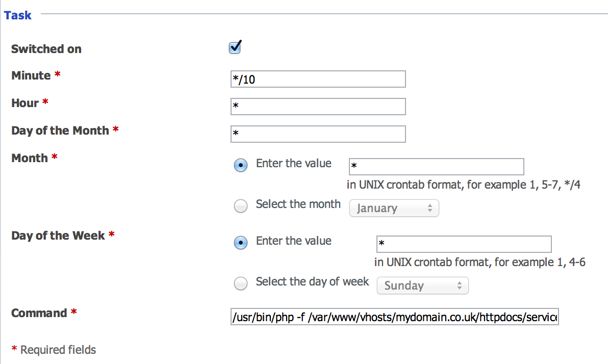Focus the Hour text field
The height and width of the screenshot is (364, 608).
(318, 107)
